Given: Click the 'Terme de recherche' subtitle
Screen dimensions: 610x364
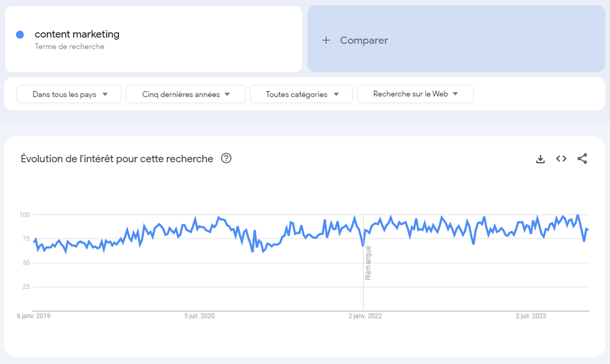Looking at the screenshot, I should click(70, 47).
